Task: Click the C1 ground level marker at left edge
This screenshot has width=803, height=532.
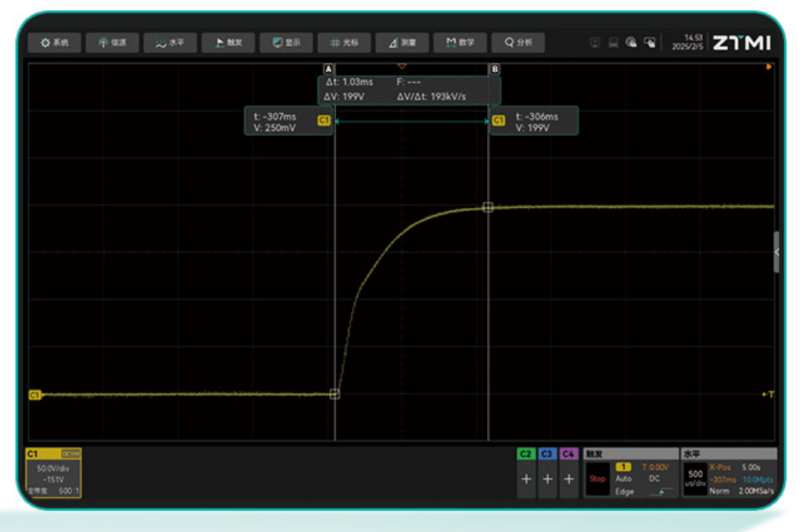Action: click(x=35, y=395)
